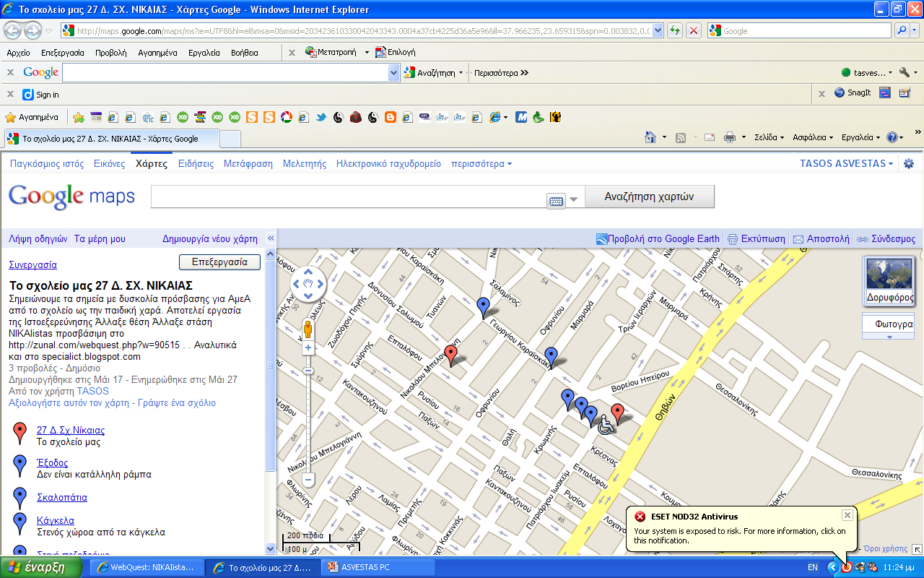This screenshot has height=578, width=924.
Task: Click the wheelchair accessibility marker on the map
Action: (606, 425)
